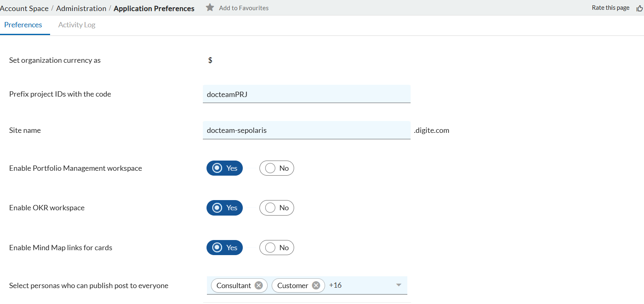Click the Prefix project IDs with the code label

point(60,94)
